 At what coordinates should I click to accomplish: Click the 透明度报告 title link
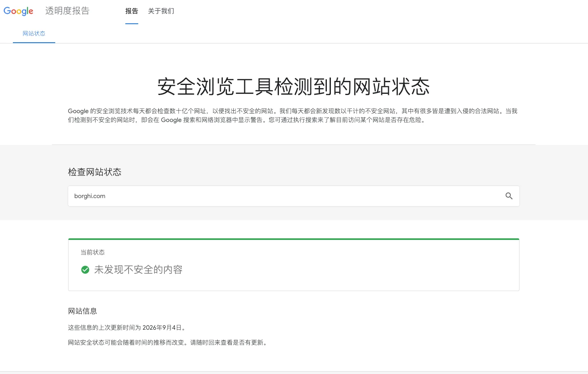click(67, 11)
